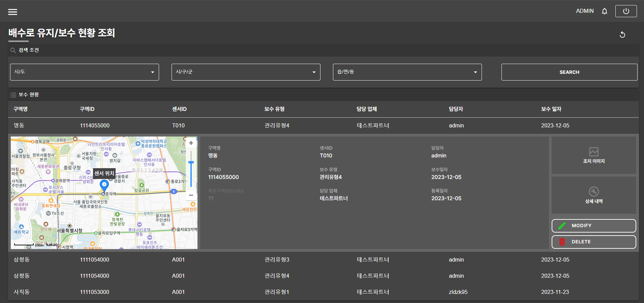Click the red trash icon on DELETE
The image size is (644, 303).
click(562, 242)
